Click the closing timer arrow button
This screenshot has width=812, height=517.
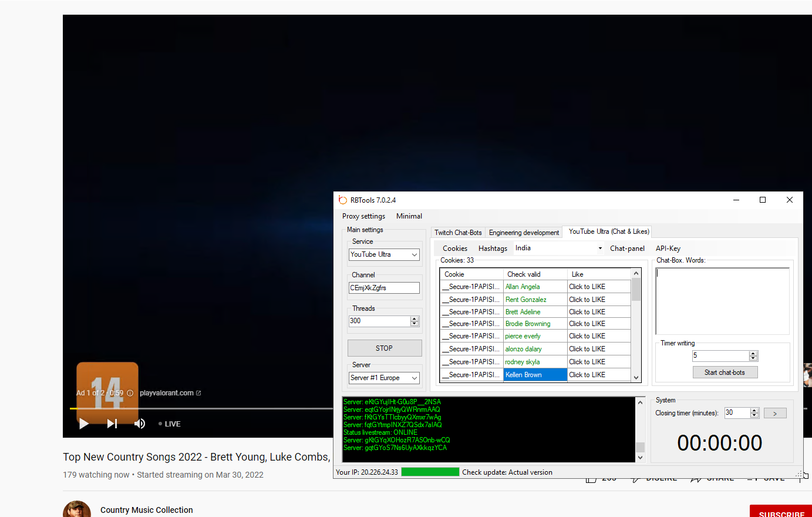click(774, 414)
